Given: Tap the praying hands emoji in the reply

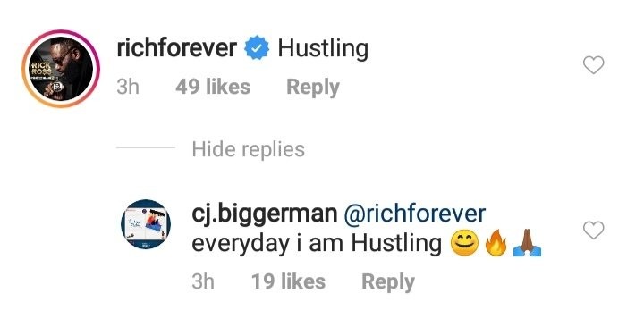Looking at the screenshot, I should [x=528, y=243].
